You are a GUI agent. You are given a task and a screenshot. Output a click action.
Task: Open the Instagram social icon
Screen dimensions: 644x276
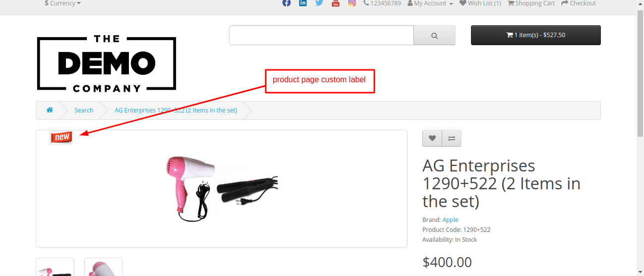click(x=352, y=3)
